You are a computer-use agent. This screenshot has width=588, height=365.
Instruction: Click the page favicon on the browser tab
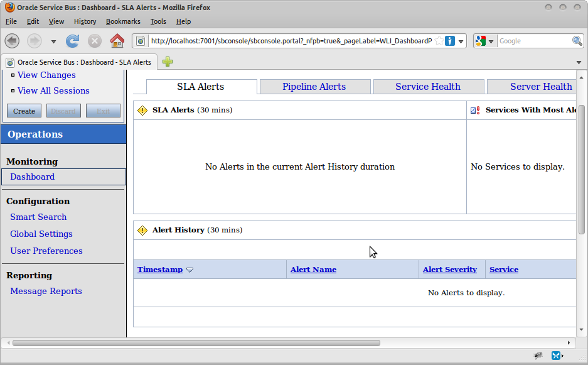[10, 62]
